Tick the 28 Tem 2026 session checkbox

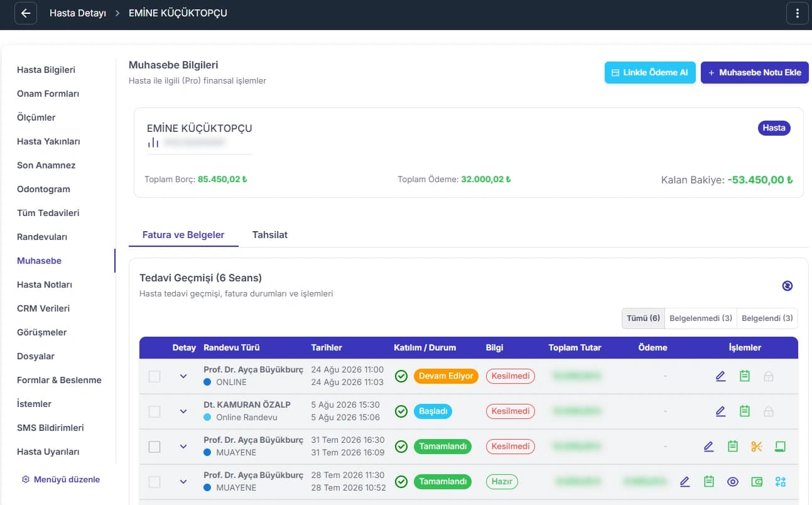(x=154, y=482)
